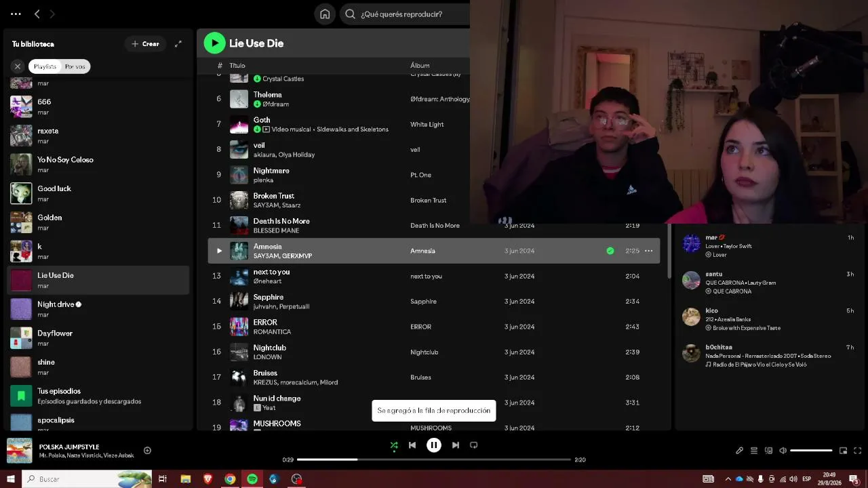Open b0chitaa's friend activity avatar
This screenshot has height=488, width=868.
691,353
